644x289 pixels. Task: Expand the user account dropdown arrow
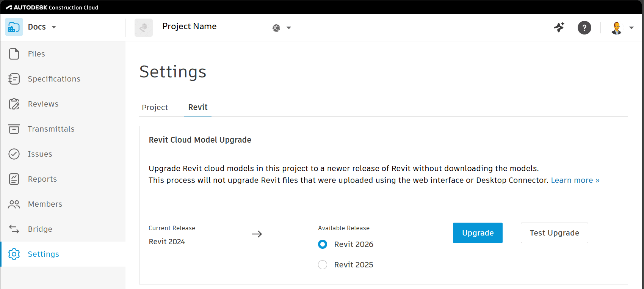coord(631,28)
